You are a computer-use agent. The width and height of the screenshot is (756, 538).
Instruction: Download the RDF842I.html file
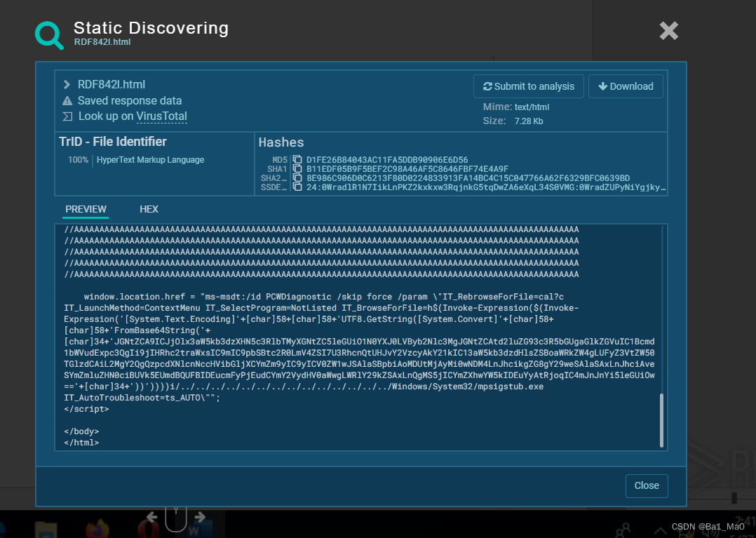point(626,86)
